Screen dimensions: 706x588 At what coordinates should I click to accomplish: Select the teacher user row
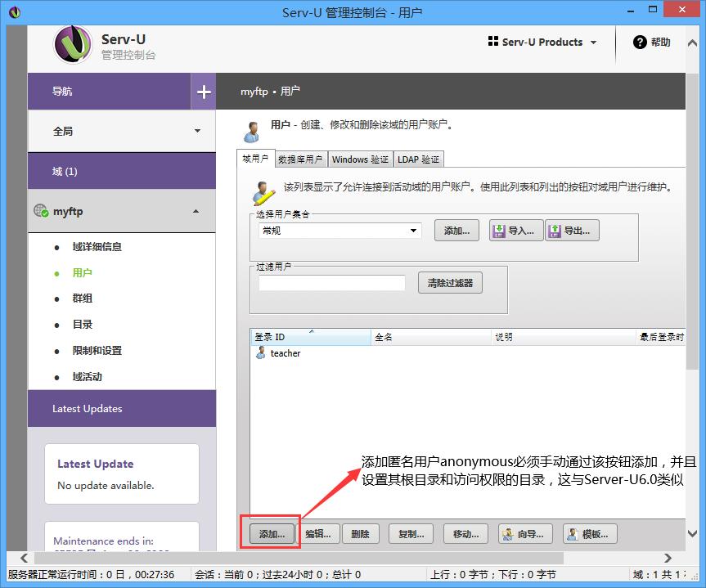click(x=468, y=353)
